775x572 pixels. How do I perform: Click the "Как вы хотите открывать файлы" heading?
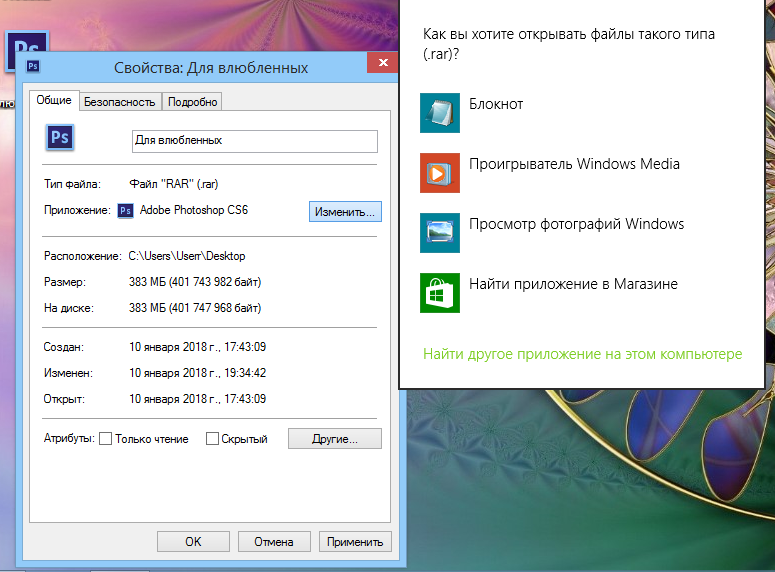pyautogui.click(x=568, y=44)
